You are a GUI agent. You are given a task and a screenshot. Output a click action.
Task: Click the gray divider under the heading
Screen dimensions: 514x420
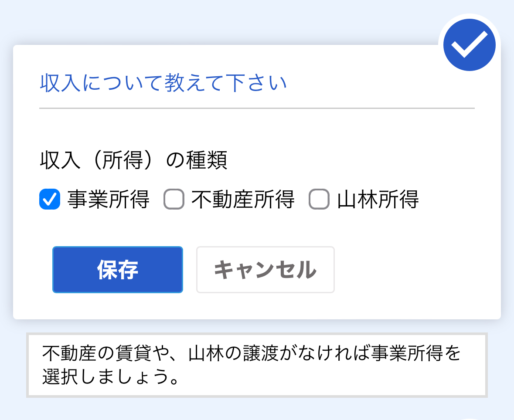pyautogui.click(x=257, y=108)
